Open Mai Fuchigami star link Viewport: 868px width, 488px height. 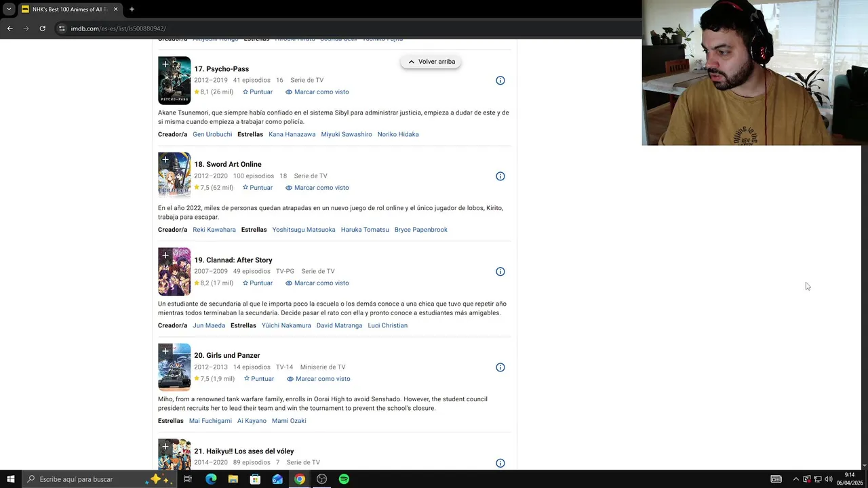(210, 421)
